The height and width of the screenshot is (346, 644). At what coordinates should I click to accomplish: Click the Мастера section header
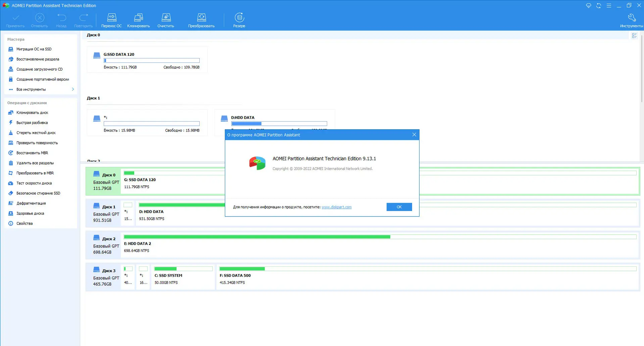click(16, 39)
